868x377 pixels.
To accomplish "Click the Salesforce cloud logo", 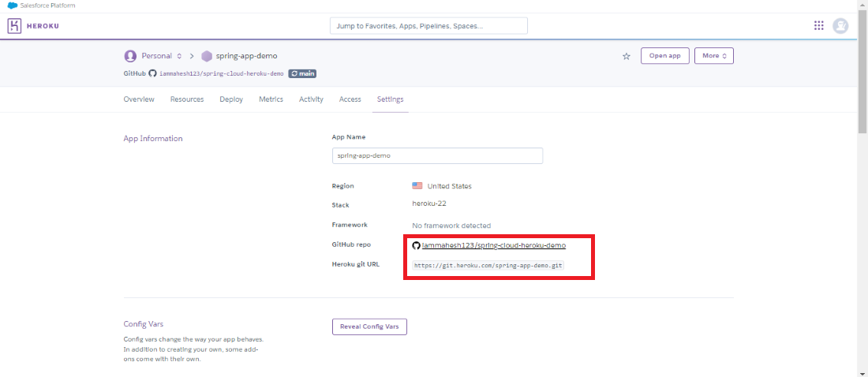I will [x=12, y=6].
